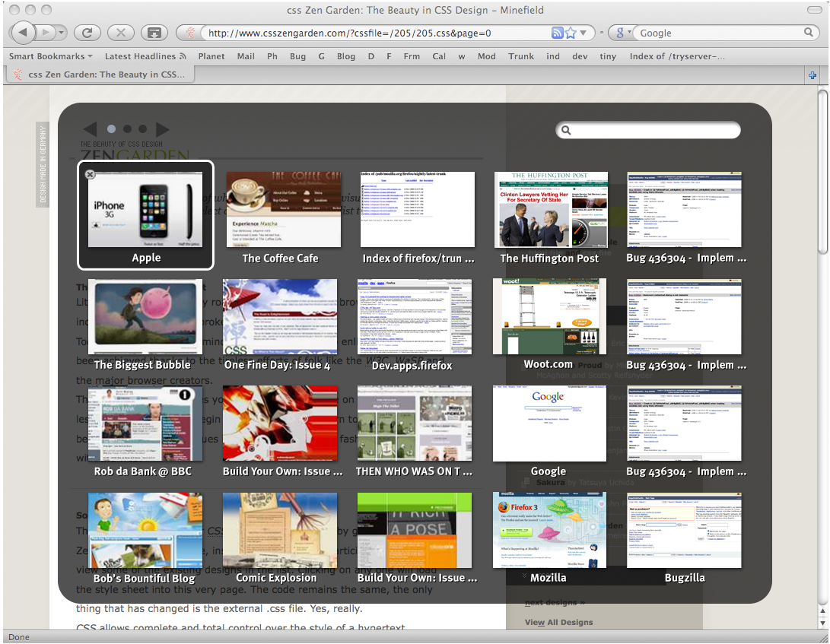
Task: Open The Huffington Post thumbnail
Action: pyautogui.click(x=551, y=217)
